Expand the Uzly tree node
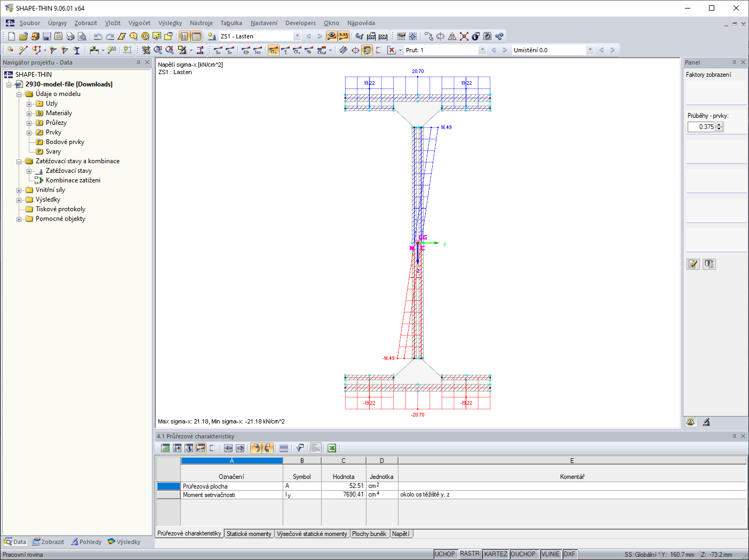 [29, 104]
